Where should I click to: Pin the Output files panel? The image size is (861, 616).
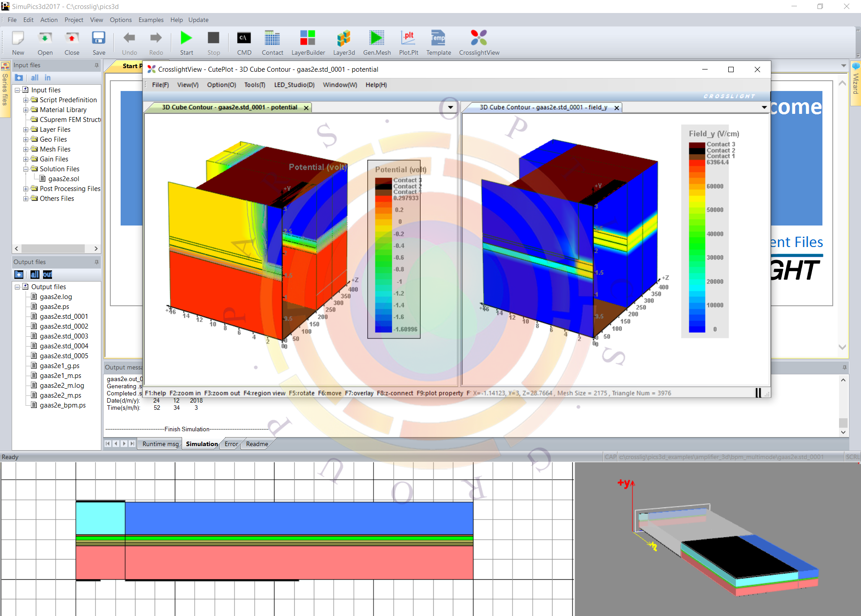click(x=96, y=262)
